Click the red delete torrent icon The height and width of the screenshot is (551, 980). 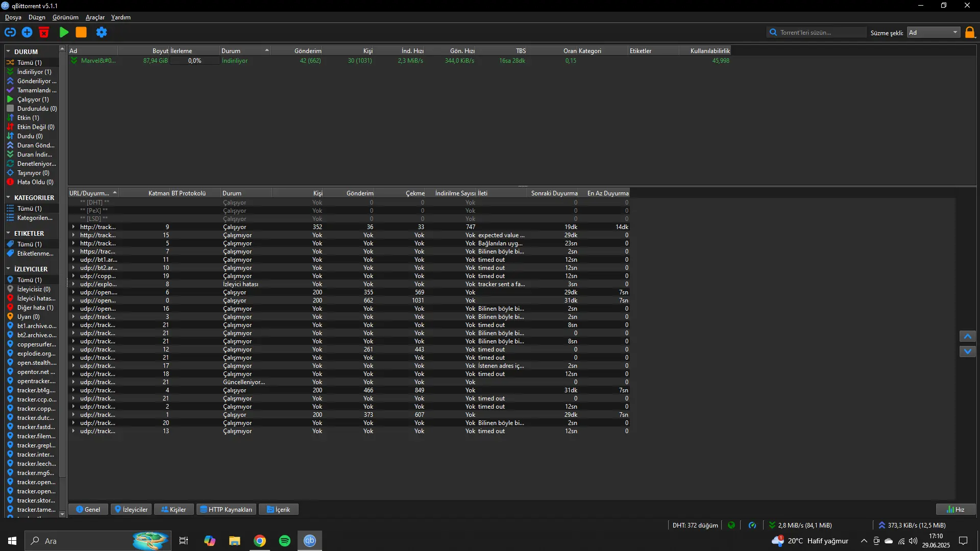pyautogui.click(x=44, y=32)
